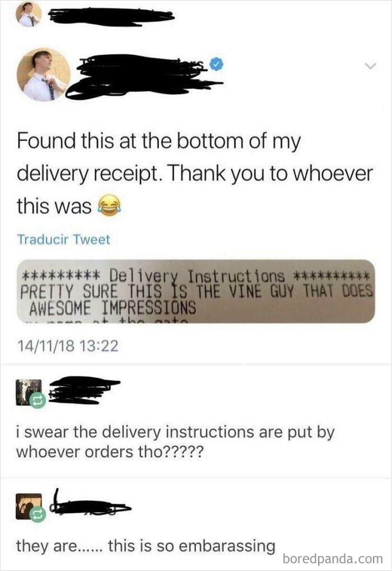Screen dimensions: 392x571
Task: Click the Traducir Tweet link
Action: click(63, 239)
